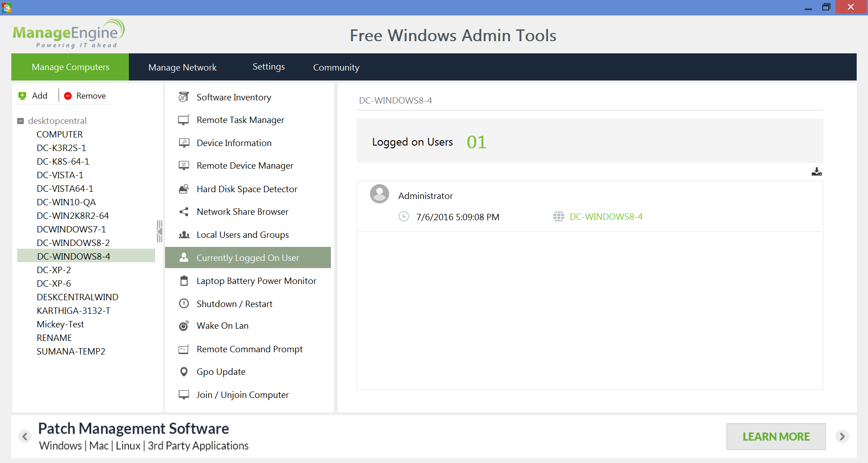
Task: Click the application icon in the title bar
Action: (6, 7)
